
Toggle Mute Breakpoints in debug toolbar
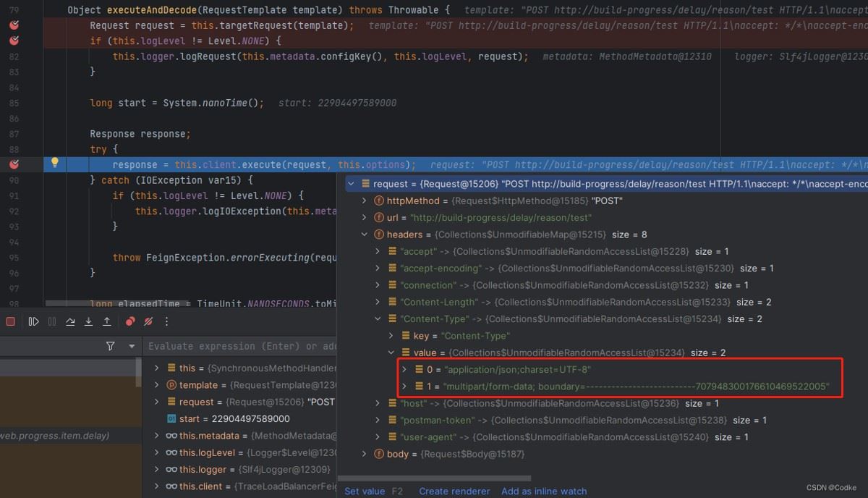(148, 321)
